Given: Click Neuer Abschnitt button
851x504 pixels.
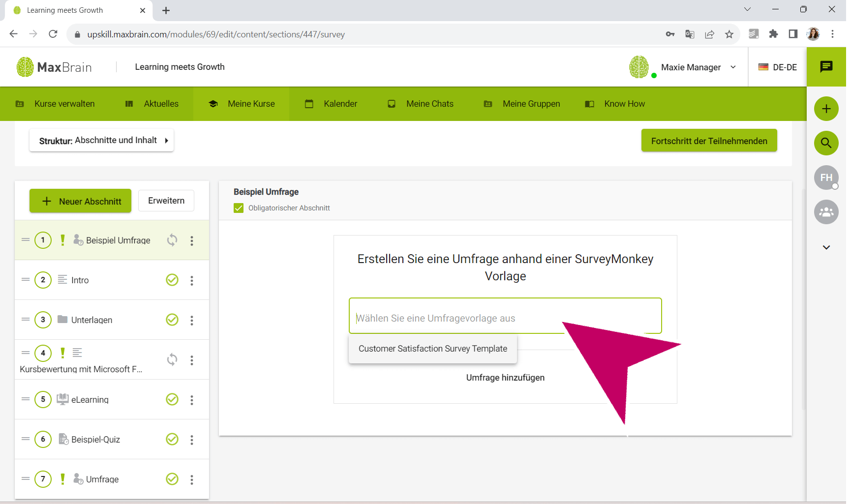Looking at the screenshot, I should 80,201.
